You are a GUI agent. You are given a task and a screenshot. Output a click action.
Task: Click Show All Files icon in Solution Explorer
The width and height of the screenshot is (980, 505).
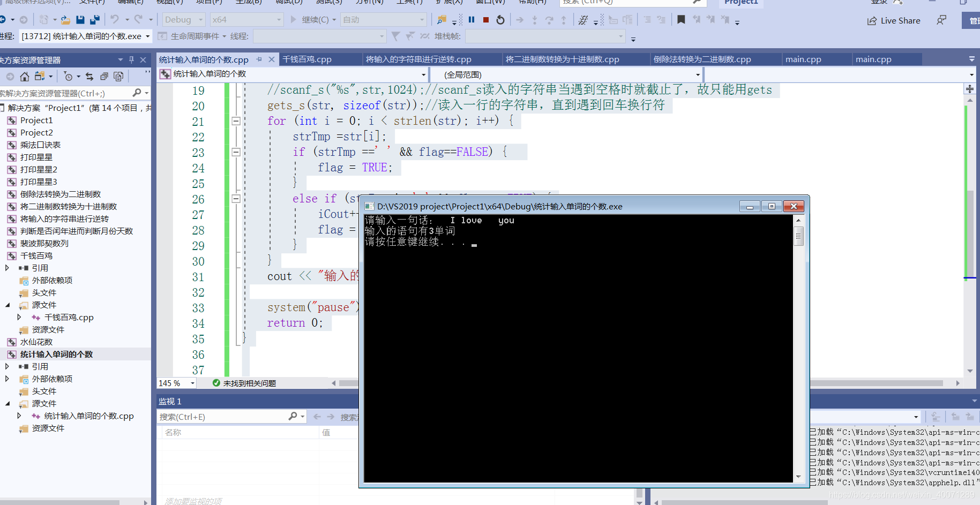tap(118, 77)
